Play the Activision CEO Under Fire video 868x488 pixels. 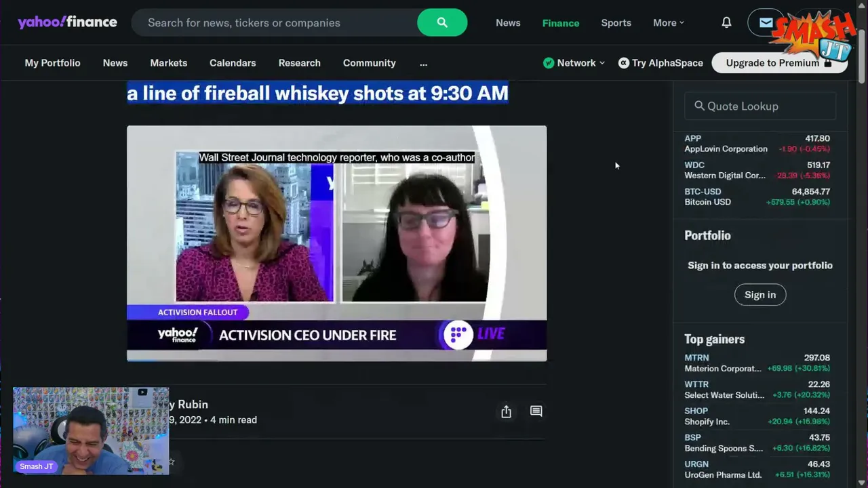(336, 243)
